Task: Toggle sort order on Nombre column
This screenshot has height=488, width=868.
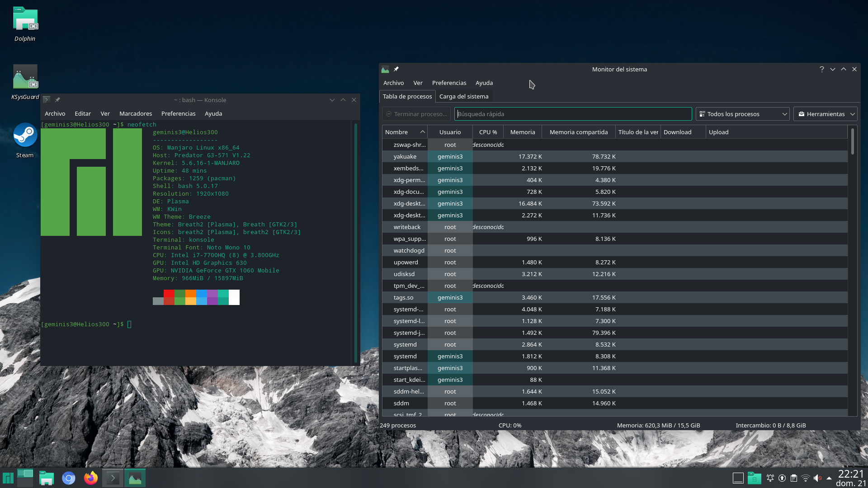Action: click(x=405, y=132)
